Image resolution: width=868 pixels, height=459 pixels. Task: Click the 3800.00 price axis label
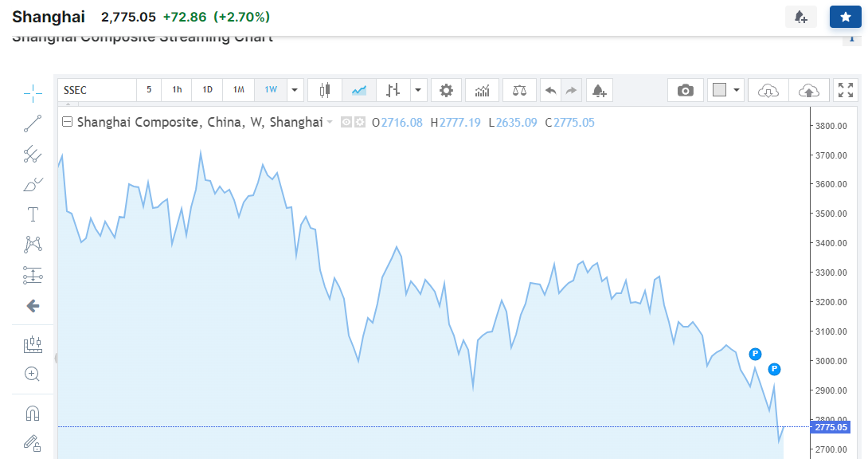(831, 126)
